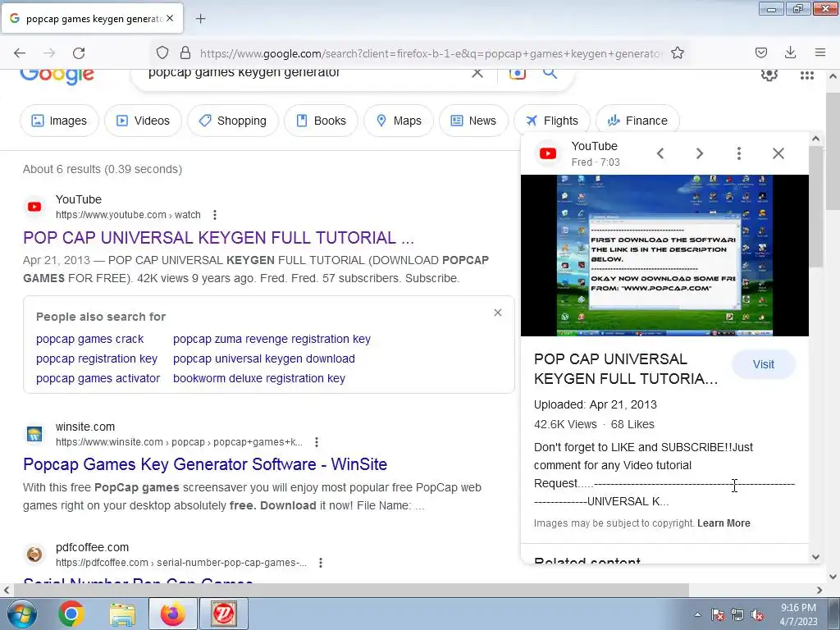Click the YouTube favicon of first result
This screenshot has height=630, width=840.
coord(34,206)
